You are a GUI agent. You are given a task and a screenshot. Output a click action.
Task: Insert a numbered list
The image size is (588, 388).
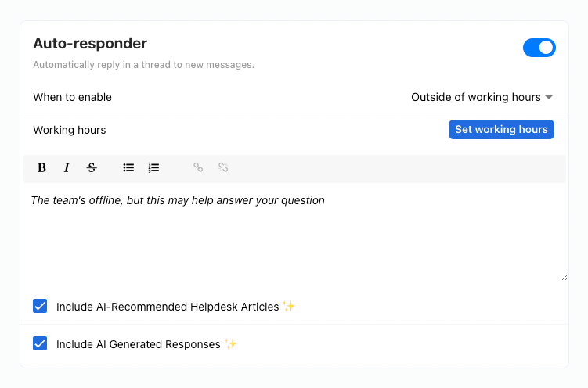point(153,167)
